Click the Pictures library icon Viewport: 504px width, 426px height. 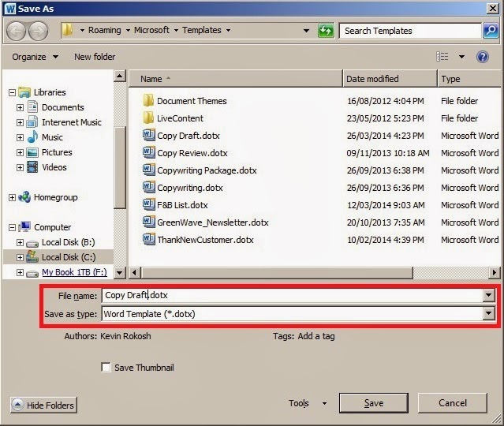pos(32,152)
